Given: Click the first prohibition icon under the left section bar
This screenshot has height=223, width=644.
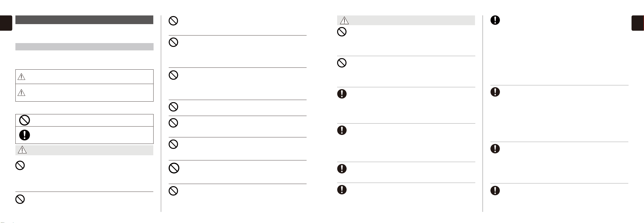Looking at the screenshot, I should [x=20, y=166].
